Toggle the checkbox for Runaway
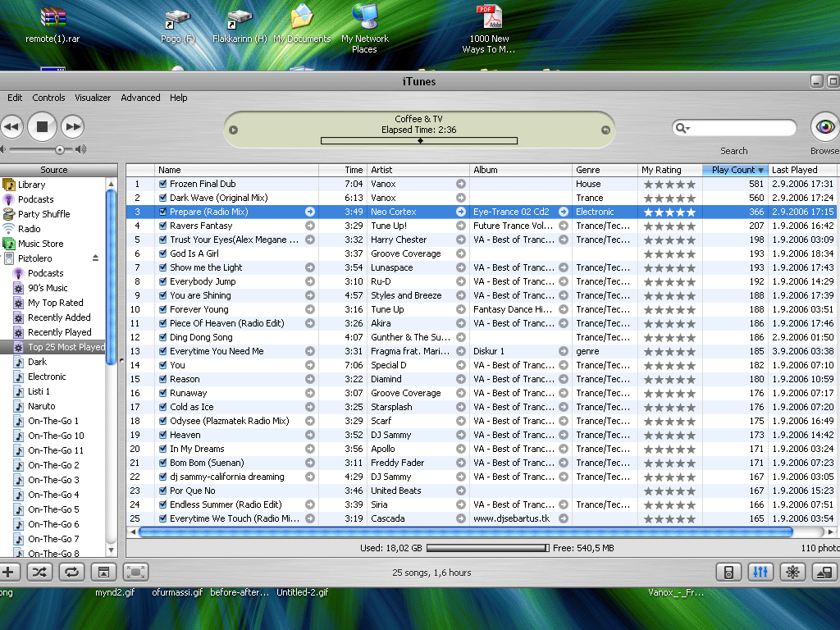This screenshot has height=630, width=840. (x=163, y=393)
